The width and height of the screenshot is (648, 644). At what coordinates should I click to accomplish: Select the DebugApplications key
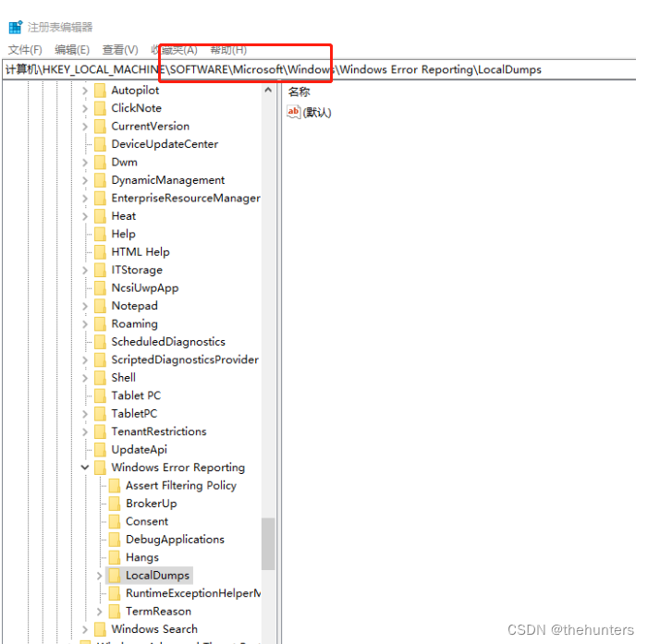point(175,540)
